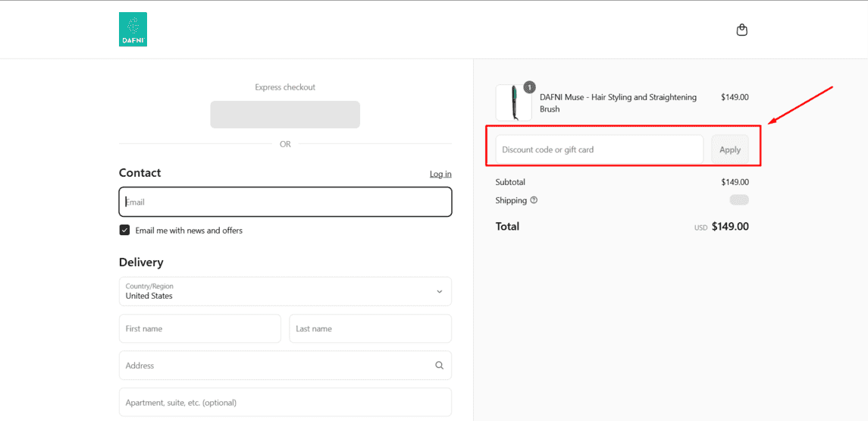Screen dimensions: 868x421
Task: Click the Discount code or gift card field
Action: tap(600, 149)
